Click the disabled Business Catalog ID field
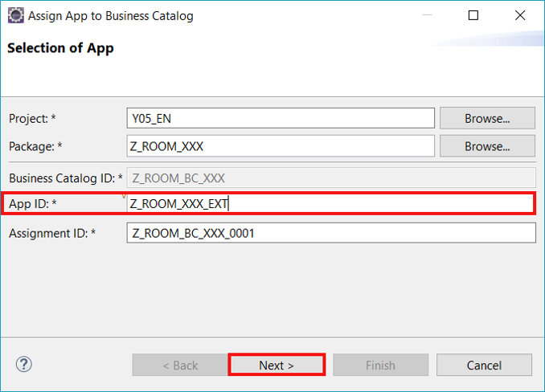 (331, 178)
